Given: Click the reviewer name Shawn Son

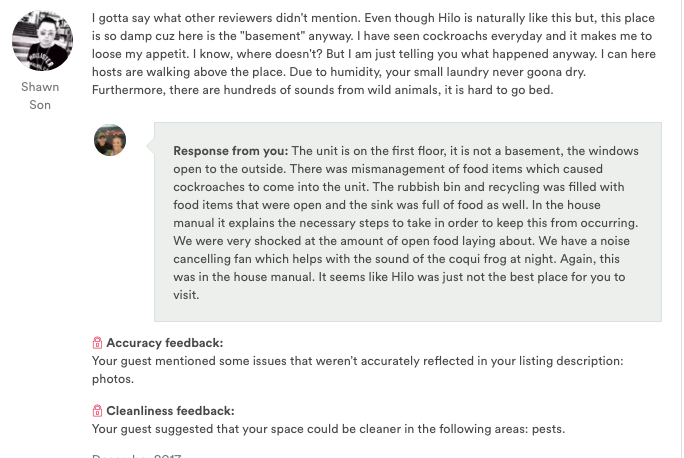Looking at the screenshot, I should click(x=40, y=96).
